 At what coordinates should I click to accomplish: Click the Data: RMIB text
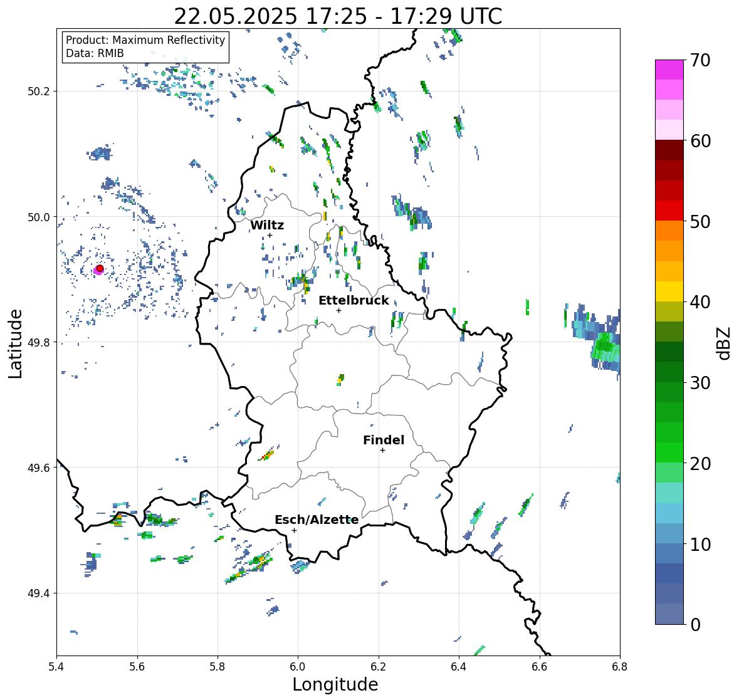click(95, 53)
